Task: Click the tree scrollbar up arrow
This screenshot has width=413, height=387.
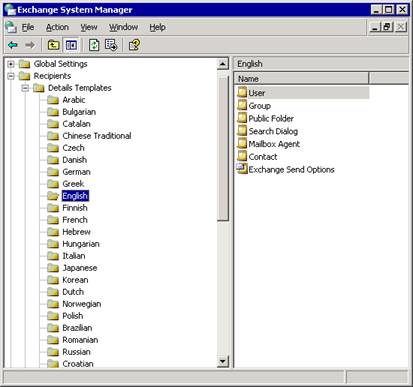Action: (223, 64)
